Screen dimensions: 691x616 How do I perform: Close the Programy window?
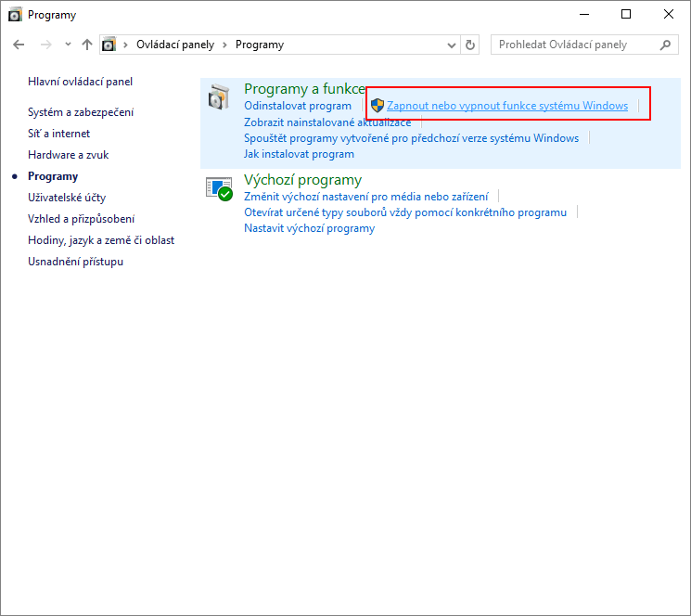(669, 15)
